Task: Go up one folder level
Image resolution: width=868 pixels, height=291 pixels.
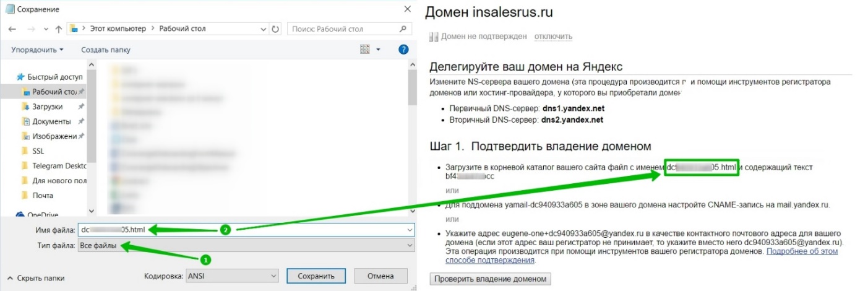Action: [58, 29]
